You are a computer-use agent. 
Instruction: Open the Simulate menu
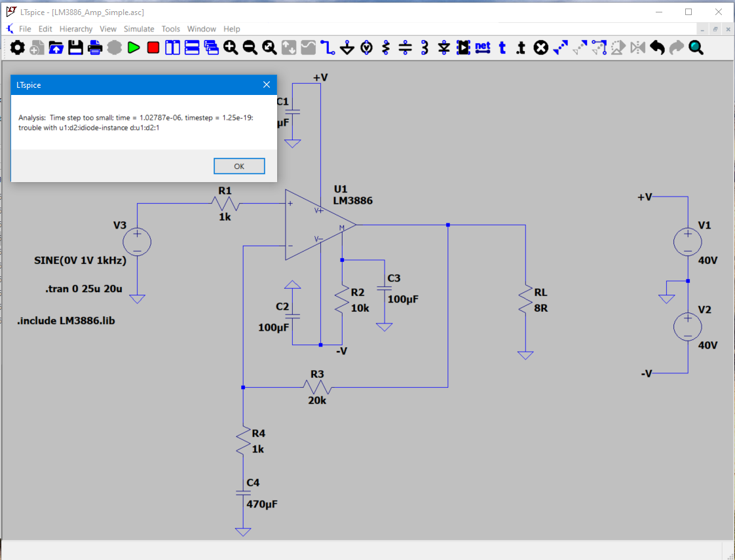click(x=139, y=29)
